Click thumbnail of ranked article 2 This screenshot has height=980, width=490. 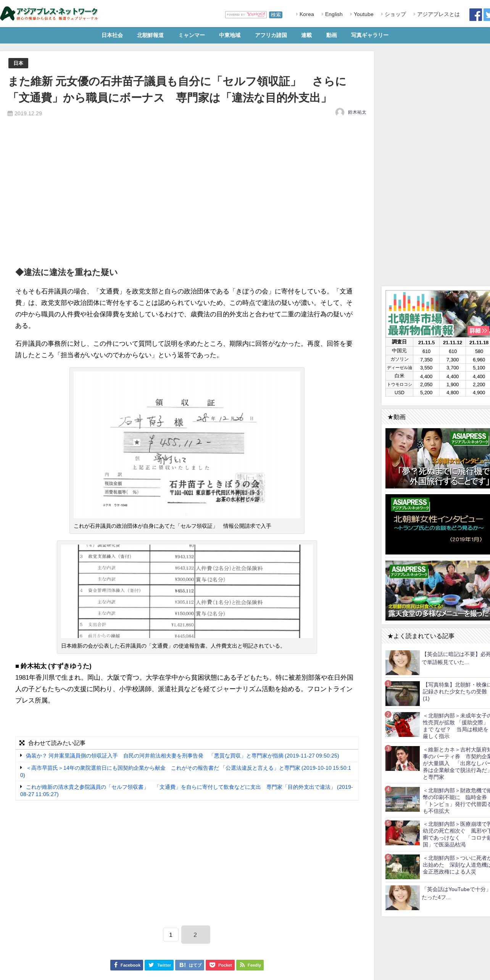point(402,724)
